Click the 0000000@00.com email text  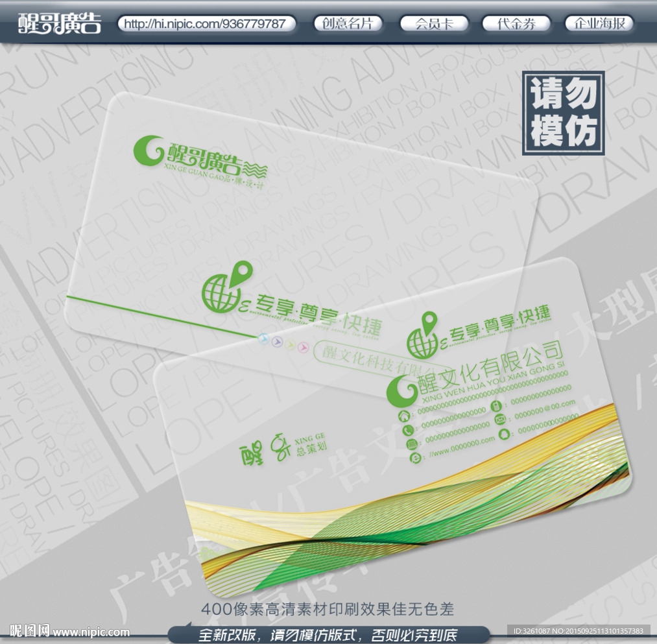point(545,409)
